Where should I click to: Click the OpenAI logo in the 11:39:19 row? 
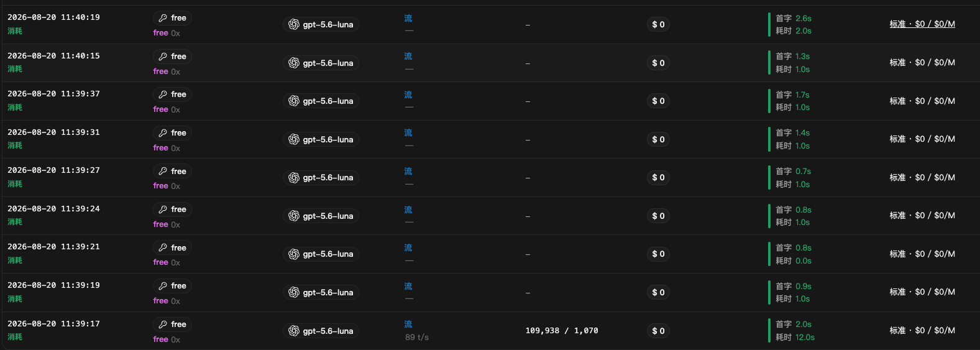point(294,292)
